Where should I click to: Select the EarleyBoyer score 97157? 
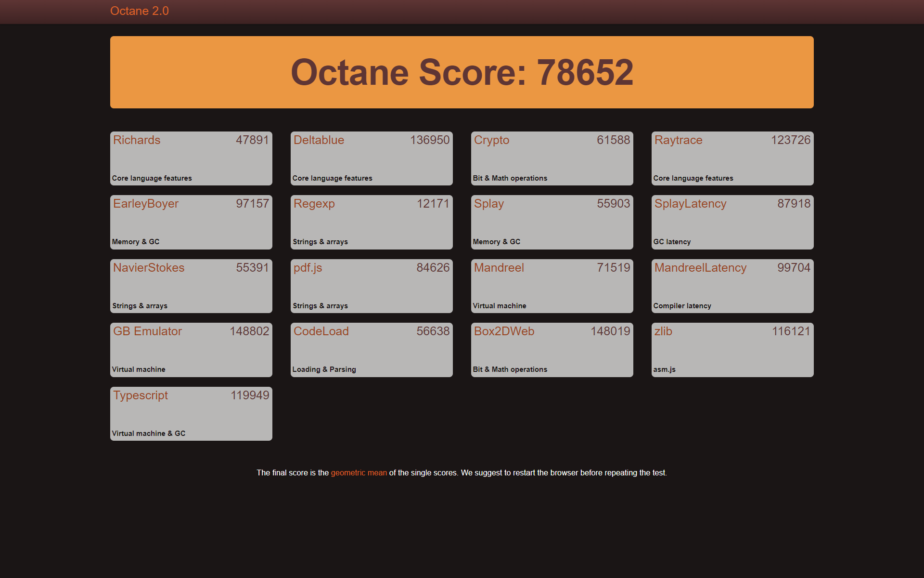(252, 204)
